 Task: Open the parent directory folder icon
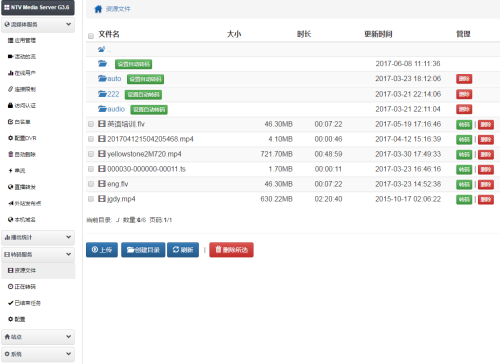click(x=101, y=49)
